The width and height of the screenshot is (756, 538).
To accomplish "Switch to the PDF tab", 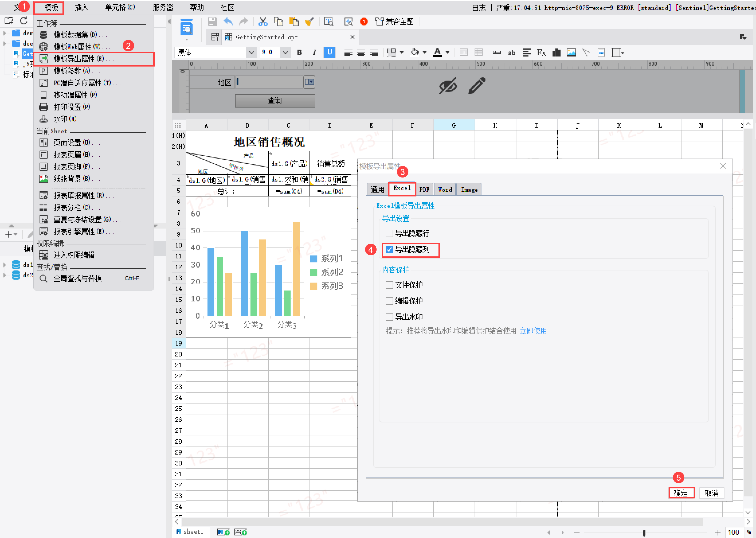I will pyautogui.click(x=424, y=190).
